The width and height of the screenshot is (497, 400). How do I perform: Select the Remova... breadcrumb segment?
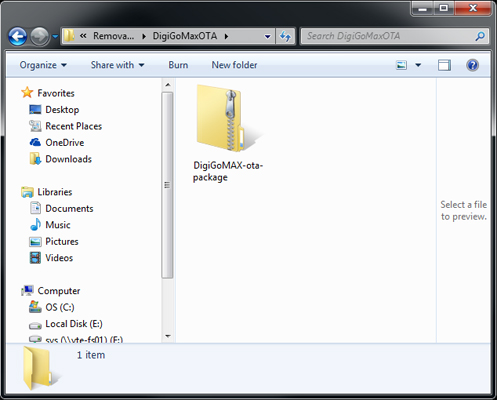[x=113, y=36]
